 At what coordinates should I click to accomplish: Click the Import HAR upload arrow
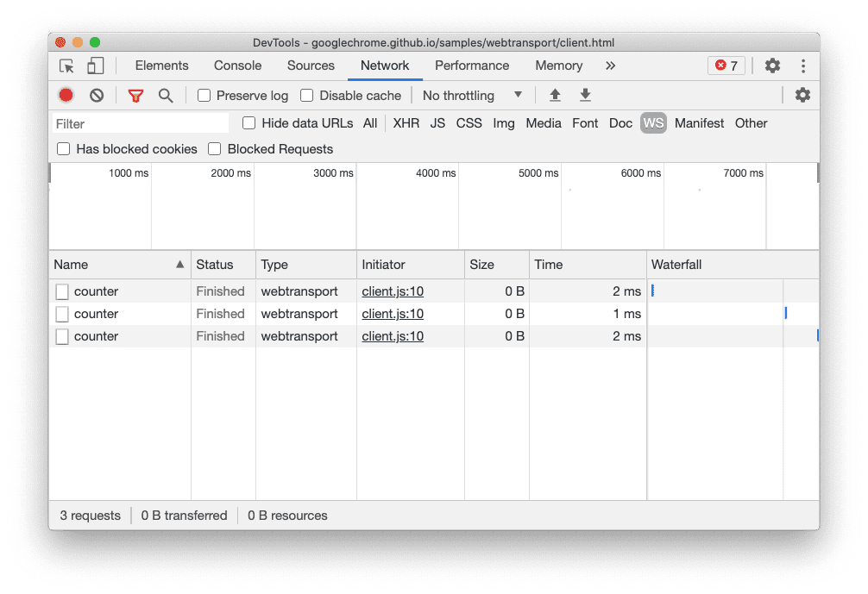[555, 96]
